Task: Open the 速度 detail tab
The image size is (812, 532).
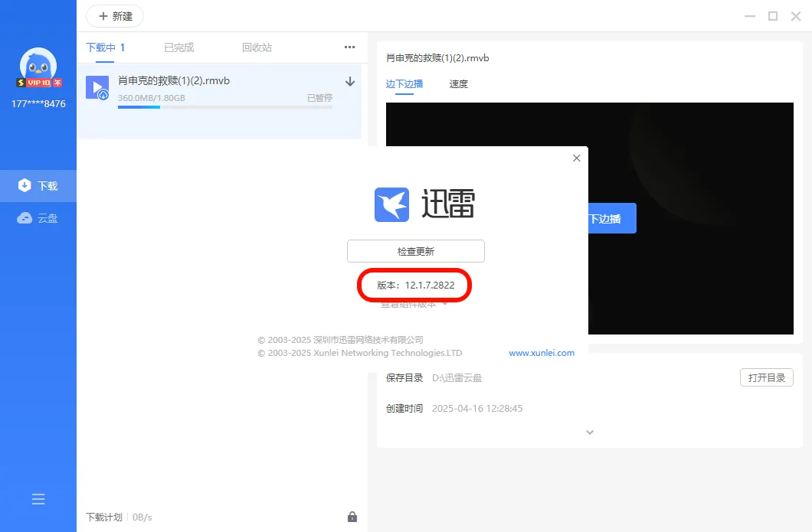Action: pyautogui.click(x=459, y=84)
